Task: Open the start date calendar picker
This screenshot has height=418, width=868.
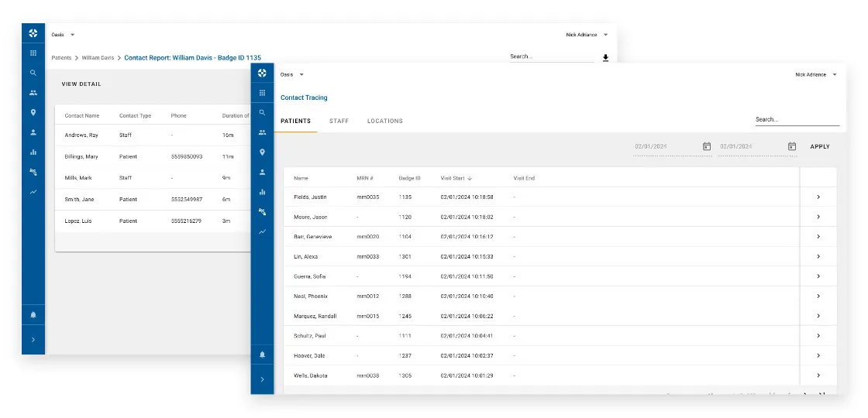Action: point(706,146)
